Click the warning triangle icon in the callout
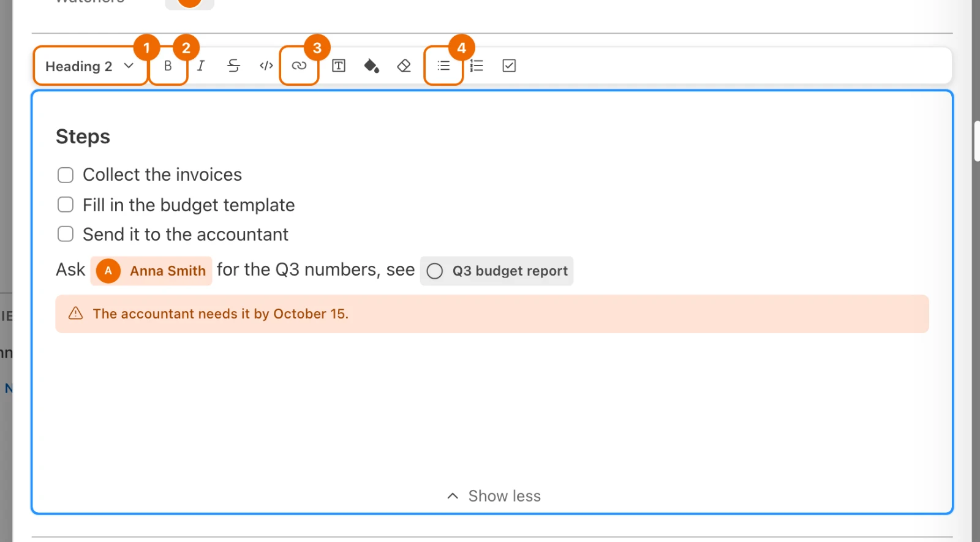Image resolution: width=980 pixels, height=542 pixels. coord(75,314)
